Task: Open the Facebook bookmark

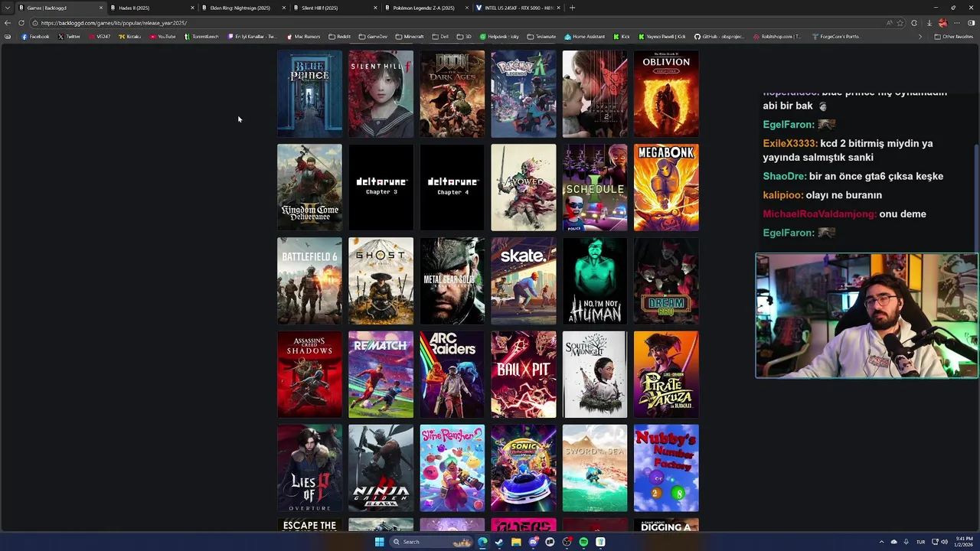Action: click(35, 37)
